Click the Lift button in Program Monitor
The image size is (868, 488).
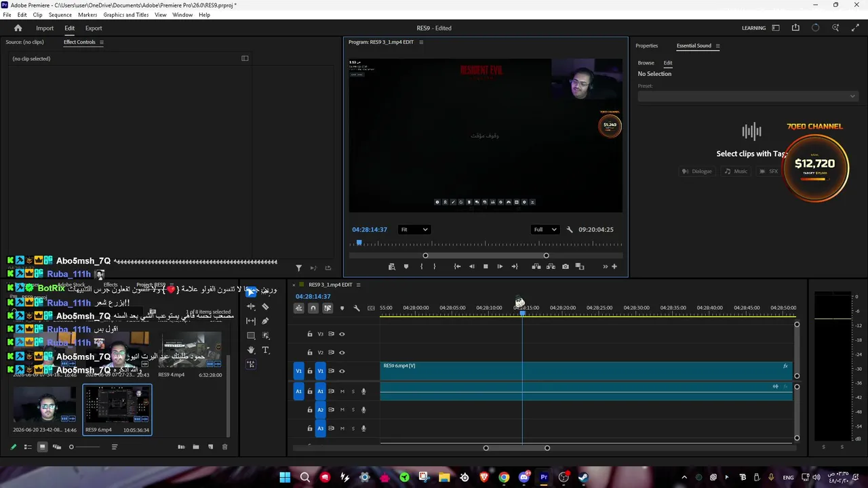point(536,266)
